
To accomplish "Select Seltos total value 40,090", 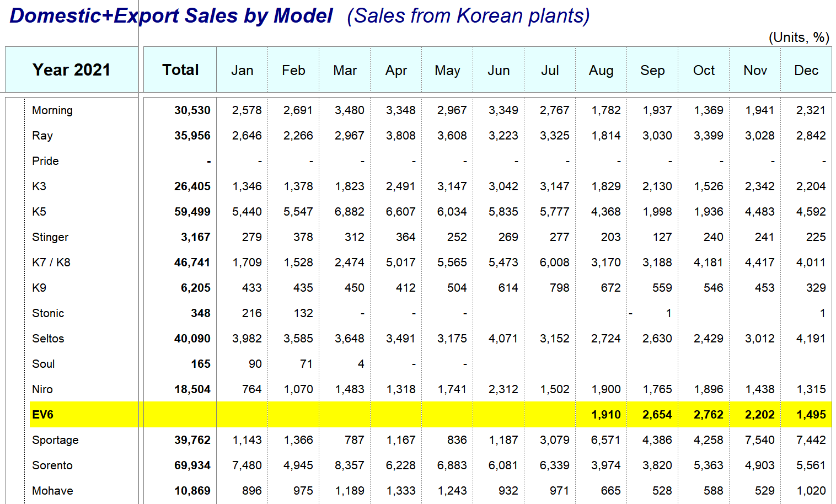I will point(192,339).
